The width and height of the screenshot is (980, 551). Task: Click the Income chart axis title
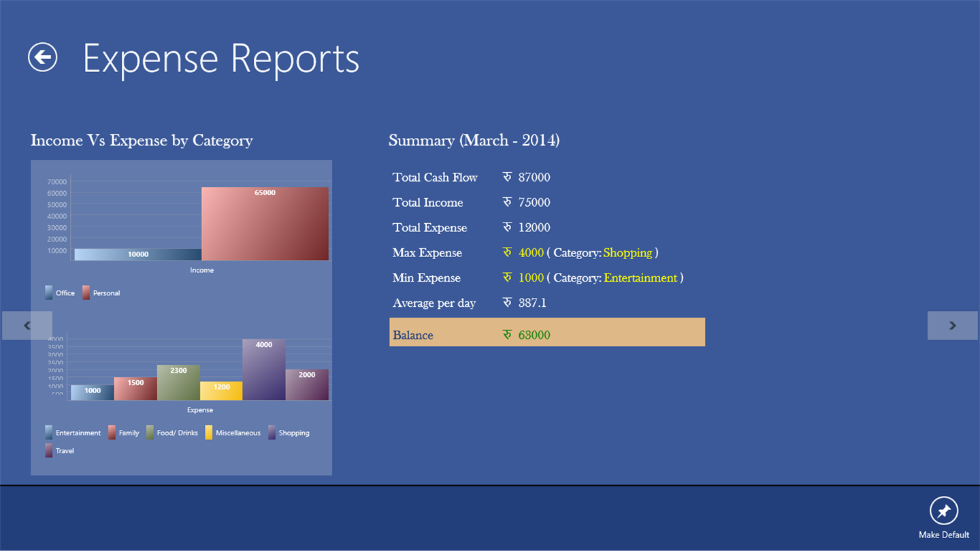click(x=201, y=270)
